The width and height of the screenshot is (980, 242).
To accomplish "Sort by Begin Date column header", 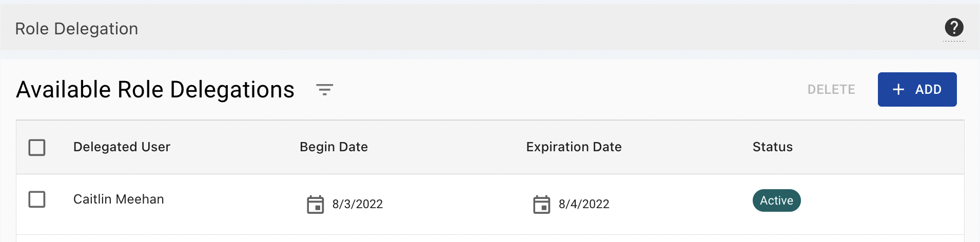I will [x=334, y=147].
